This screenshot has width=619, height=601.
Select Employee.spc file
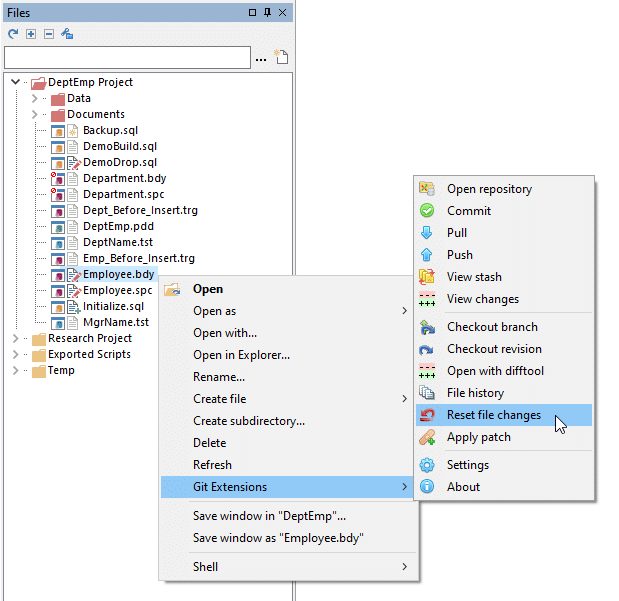click(x=118, y=290)
